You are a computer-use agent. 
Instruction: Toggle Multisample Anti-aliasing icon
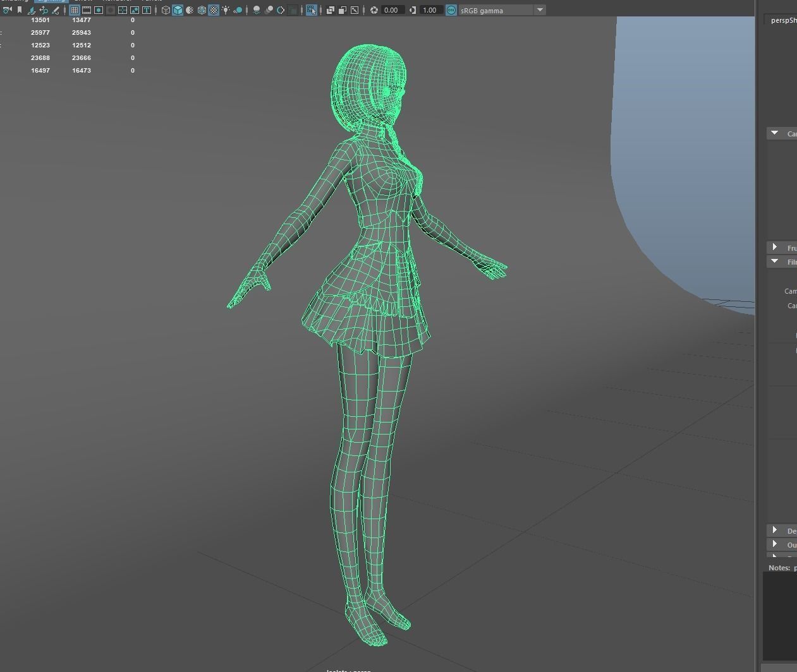pos(281,10)
